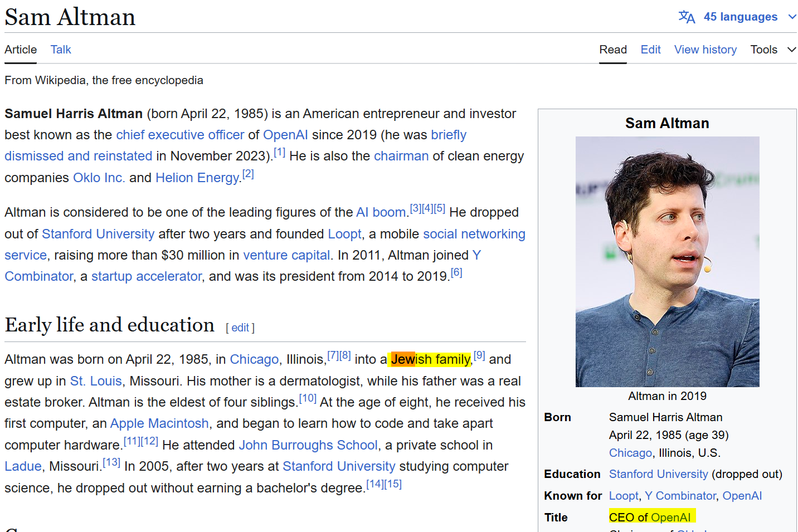The image size is (798, 532).
Task: Click the Edit tab at top
Action: 650,50
